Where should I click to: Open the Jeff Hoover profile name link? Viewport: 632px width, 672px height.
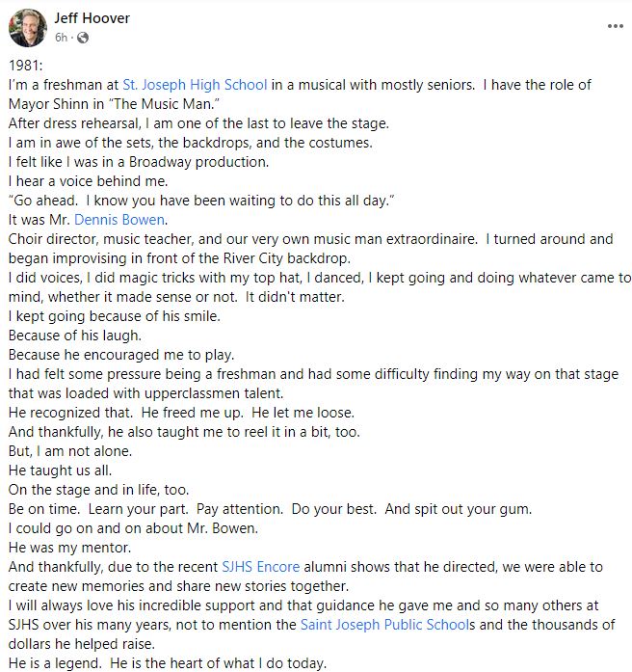click(x=91, y=18)
